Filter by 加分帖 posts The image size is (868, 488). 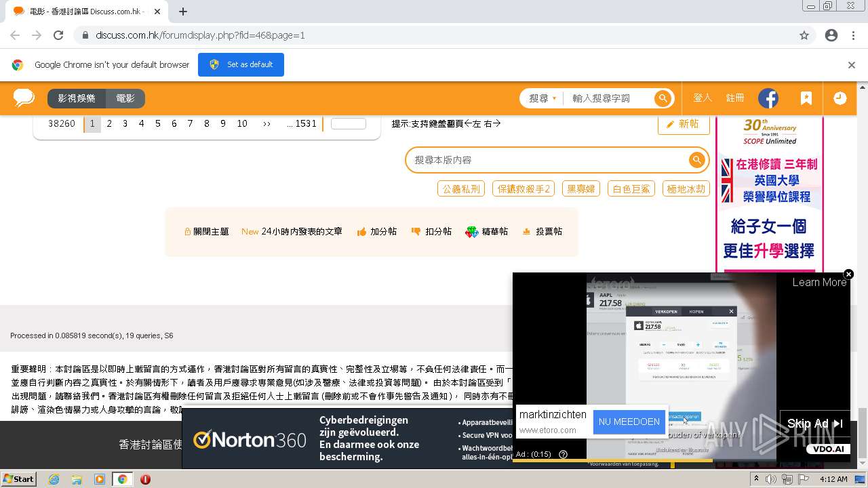(x=377, y=232)
